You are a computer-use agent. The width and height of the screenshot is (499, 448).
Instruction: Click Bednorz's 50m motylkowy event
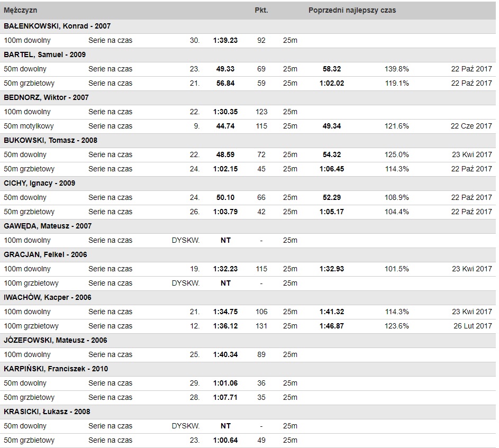pos(29,126)
